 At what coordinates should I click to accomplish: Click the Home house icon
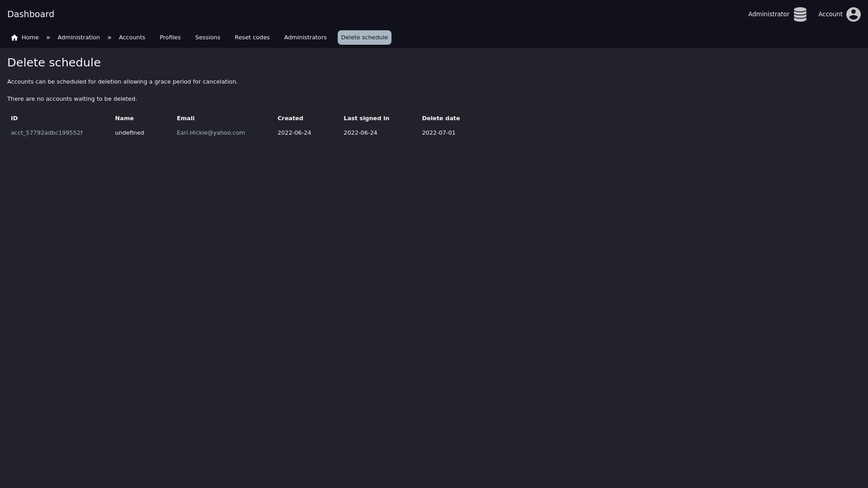tap(14, 38)
